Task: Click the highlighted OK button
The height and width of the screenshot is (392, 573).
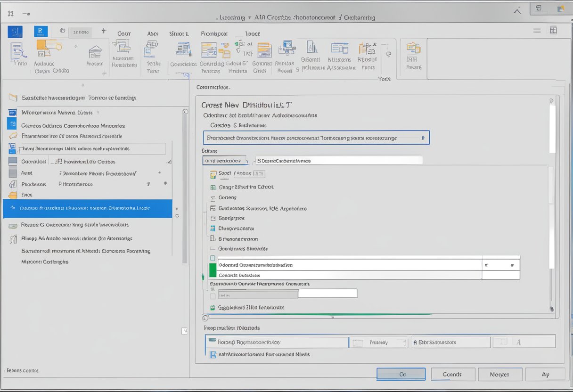Action: (401, 374)
